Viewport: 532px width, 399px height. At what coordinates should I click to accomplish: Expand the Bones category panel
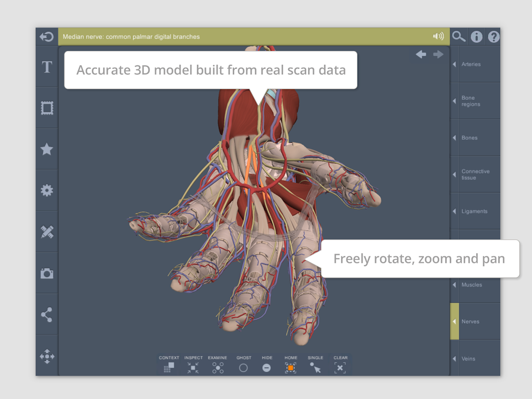pyautogui.click(x=475, y=138)
